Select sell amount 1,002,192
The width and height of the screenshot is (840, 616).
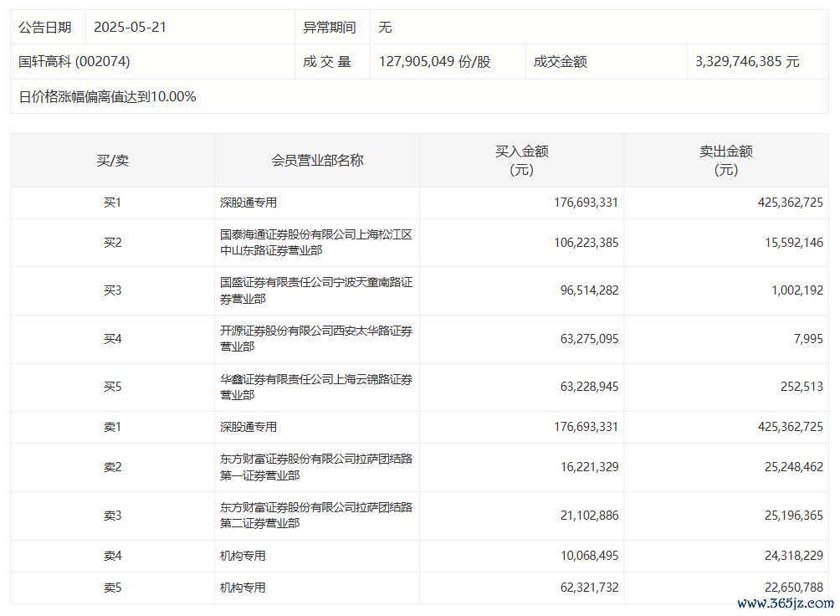point(797,290)
